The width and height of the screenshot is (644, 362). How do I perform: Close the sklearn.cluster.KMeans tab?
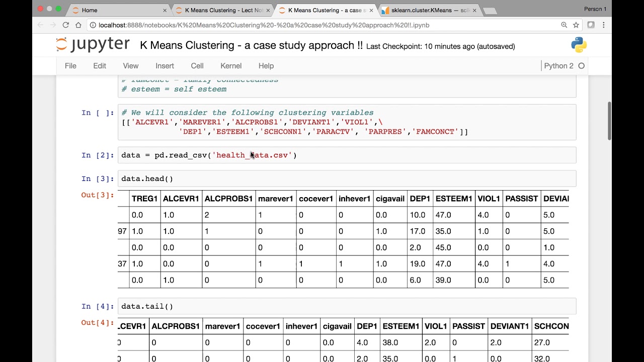coord(474,10)
